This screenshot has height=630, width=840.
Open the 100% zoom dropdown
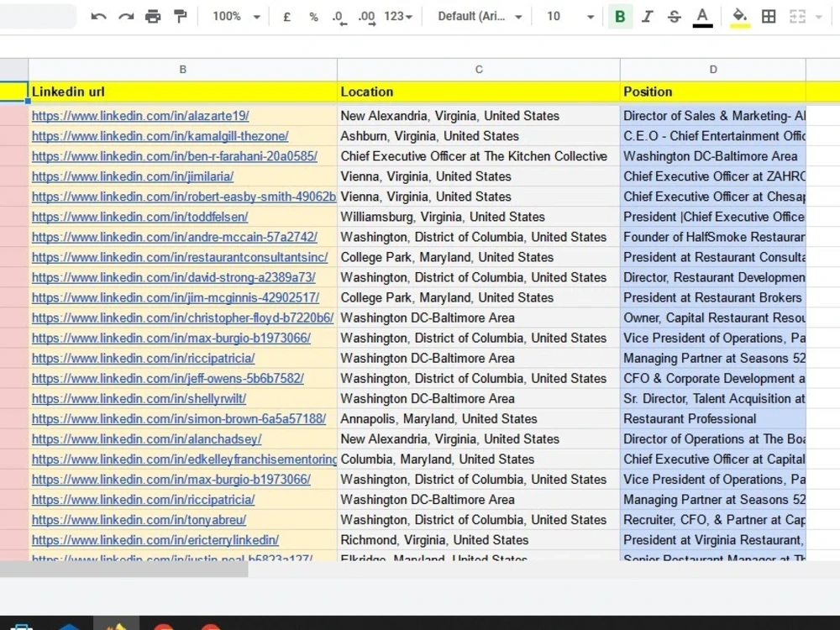coord(236,17)
